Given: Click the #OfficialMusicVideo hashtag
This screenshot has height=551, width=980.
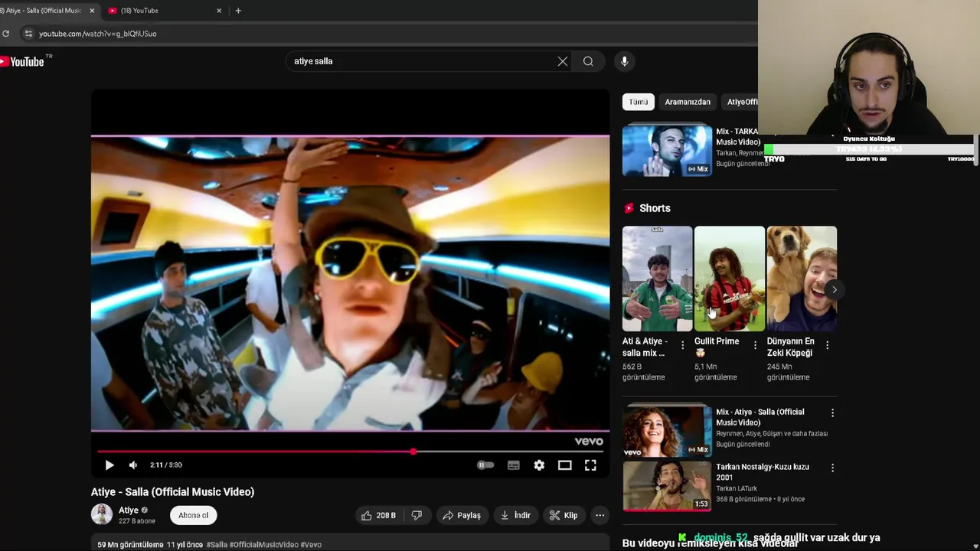Looking at the screenshot, I should point(264,545).
